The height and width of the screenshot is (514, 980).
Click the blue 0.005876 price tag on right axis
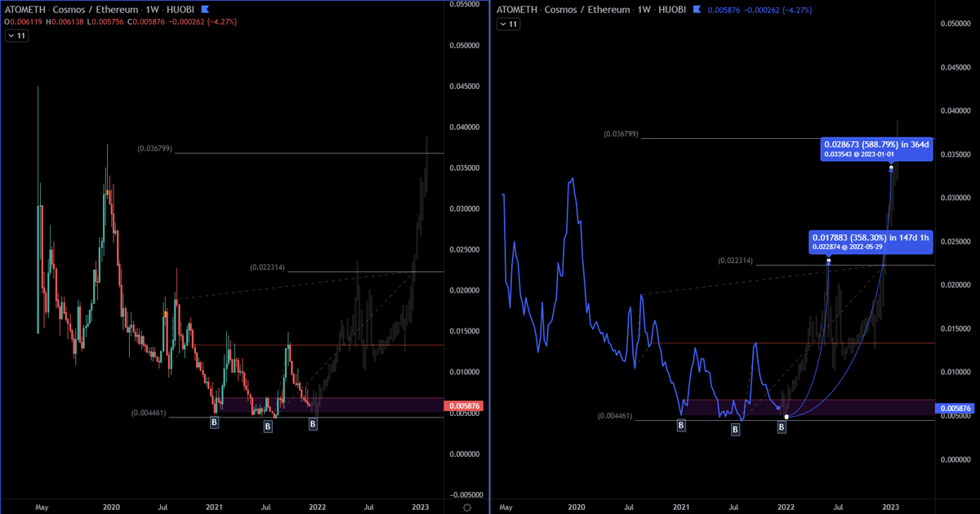(x=956, y=408)
